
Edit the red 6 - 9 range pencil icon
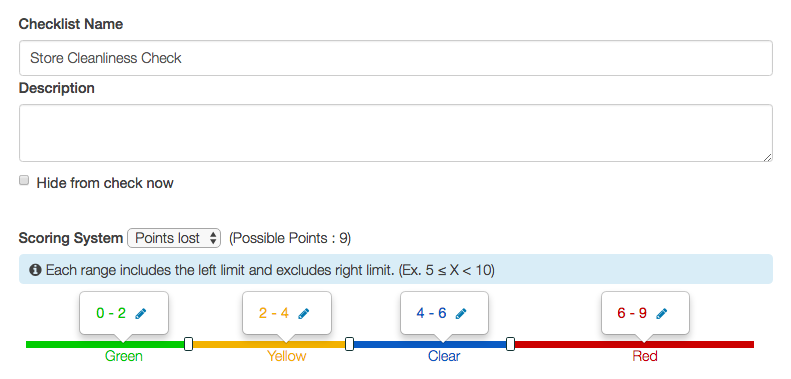(661, 313)
